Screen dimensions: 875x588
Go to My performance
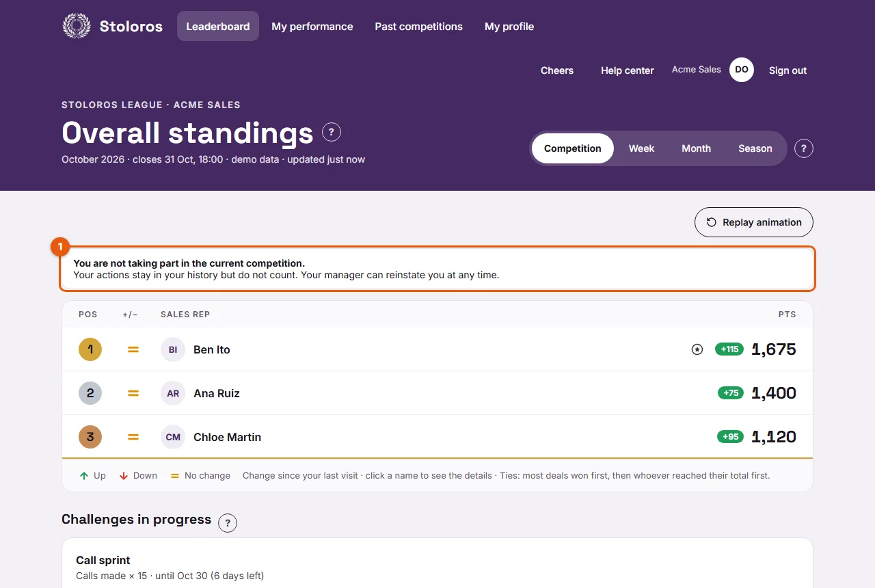click(x=312, y=26)
